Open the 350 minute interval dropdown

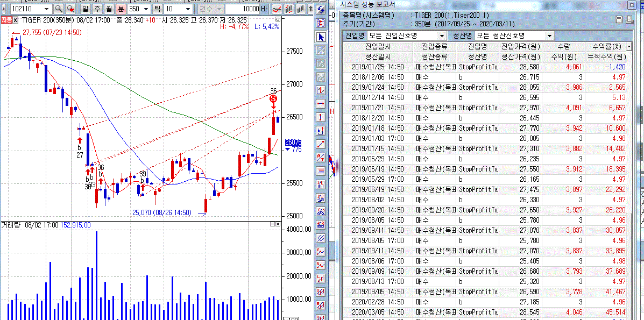pyautogui.click(x=145, y=9)
